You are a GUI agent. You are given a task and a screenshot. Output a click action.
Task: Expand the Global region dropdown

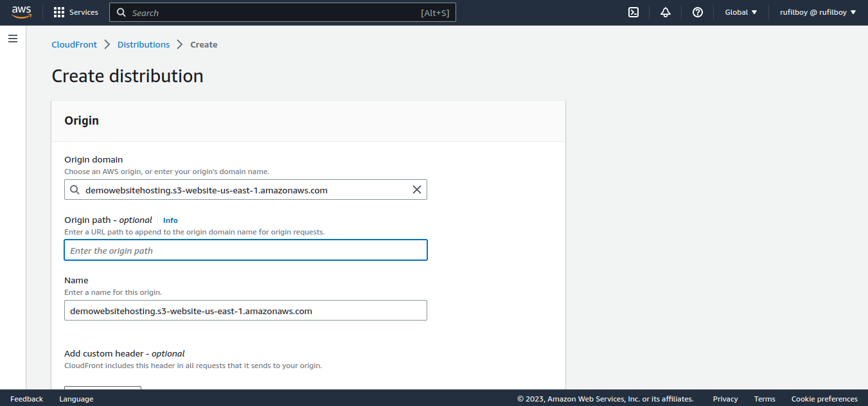pyautogui.click(x=741, y=12)
